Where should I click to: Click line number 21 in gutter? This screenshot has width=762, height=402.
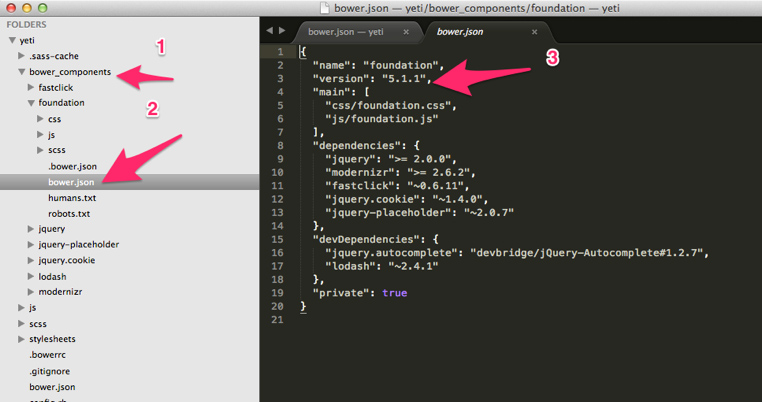(277, 319)
